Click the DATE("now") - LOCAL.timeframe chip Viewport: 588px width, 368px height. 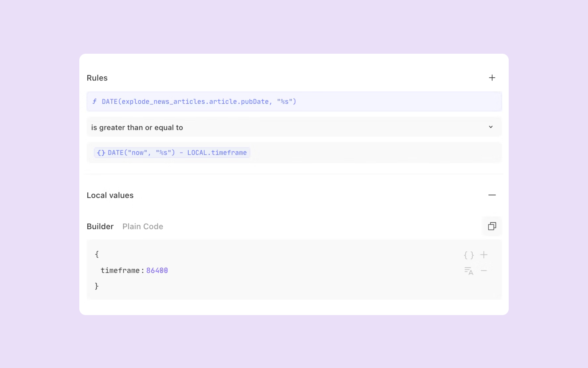[172, 153]
